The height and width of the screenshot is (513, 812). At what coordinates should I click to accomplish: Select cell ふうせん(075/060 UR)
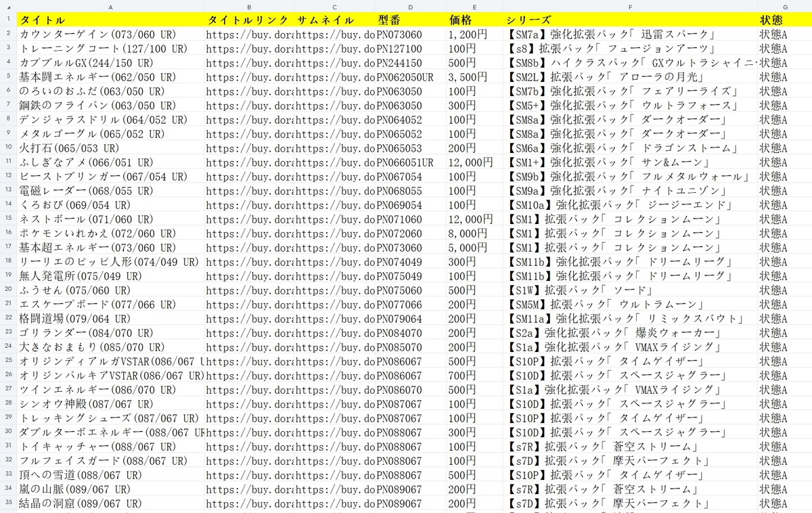coord(110,290)
